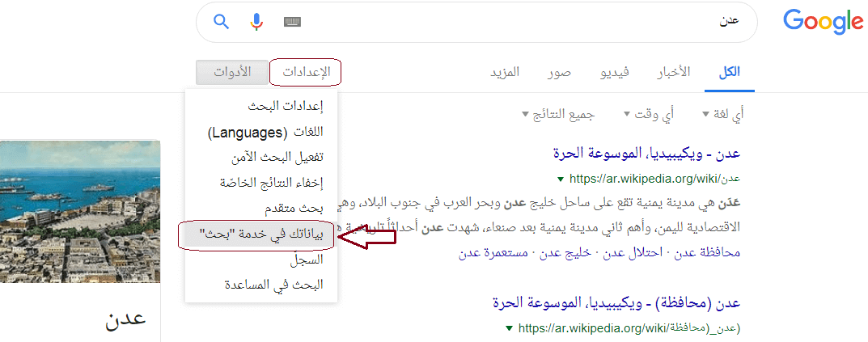Expand the جميع النتائج filter dropdown
Image resolution: width=868 pixels, height=342 pixels.
point(558,115)
